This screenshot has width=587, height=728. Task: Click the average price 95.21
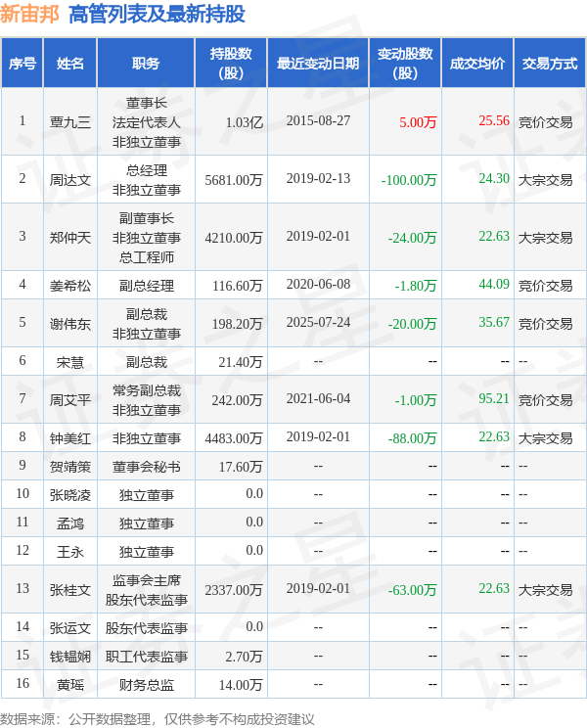click(x=494, y=398)
